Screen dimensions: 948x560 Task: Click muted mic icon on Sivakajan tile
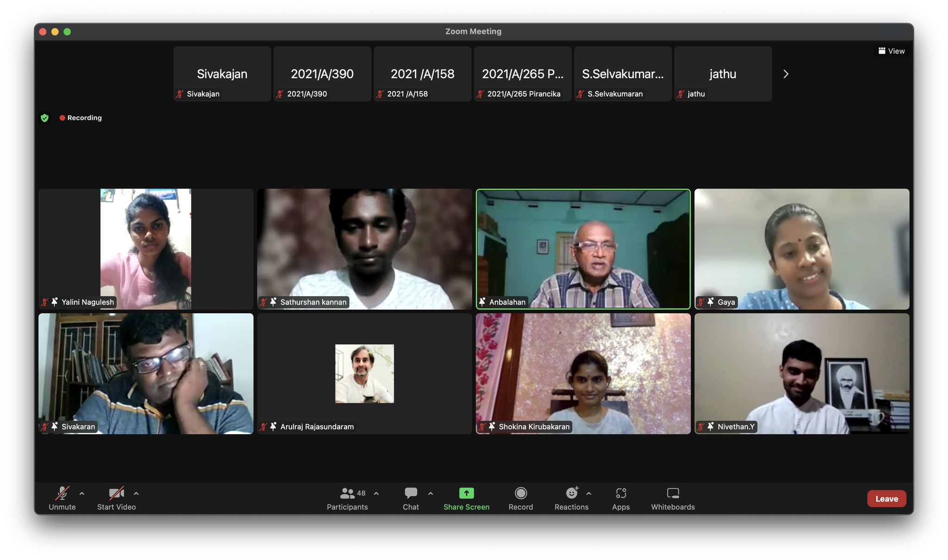point(180,94)
